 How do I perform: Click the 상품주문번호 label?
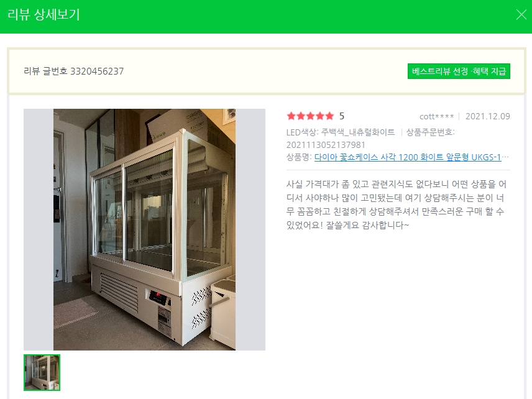[x=430, y=132]
